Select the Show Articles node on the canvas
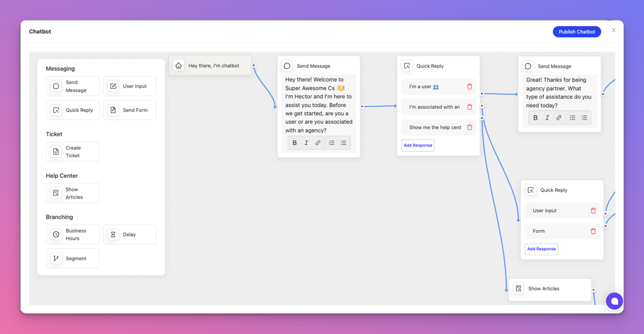 pos(550,289)
